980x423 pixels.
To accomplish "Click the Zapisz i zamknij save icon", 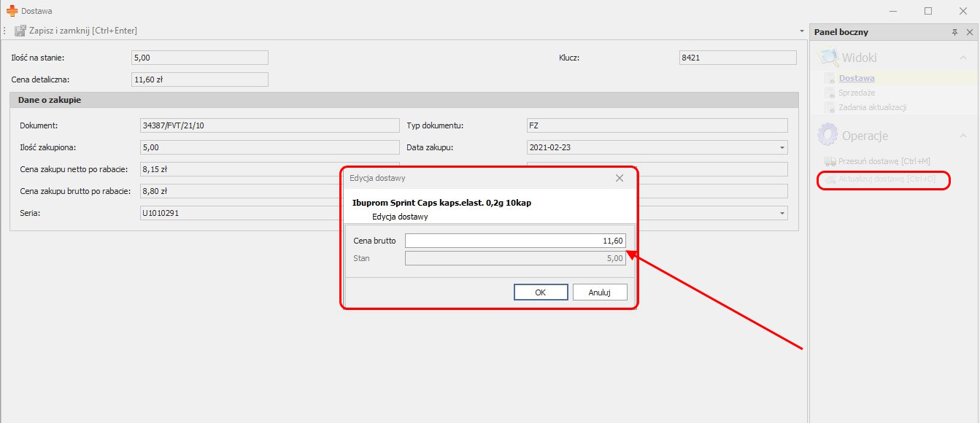I will (x=20, y=31).
